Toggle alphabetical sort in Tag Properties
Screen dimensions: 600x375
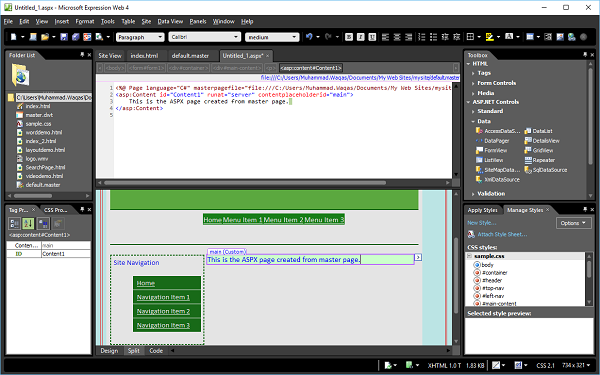click(28, 223)
